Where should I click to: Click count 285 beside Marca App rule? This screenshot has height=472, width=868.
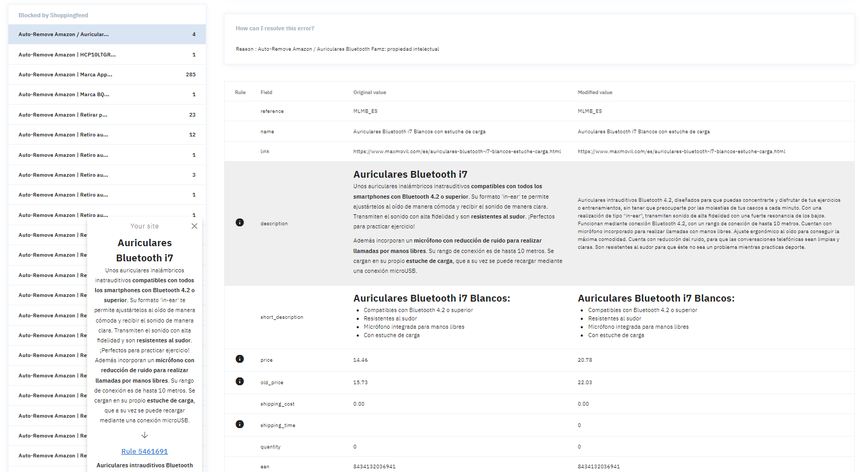click(191, 75)
